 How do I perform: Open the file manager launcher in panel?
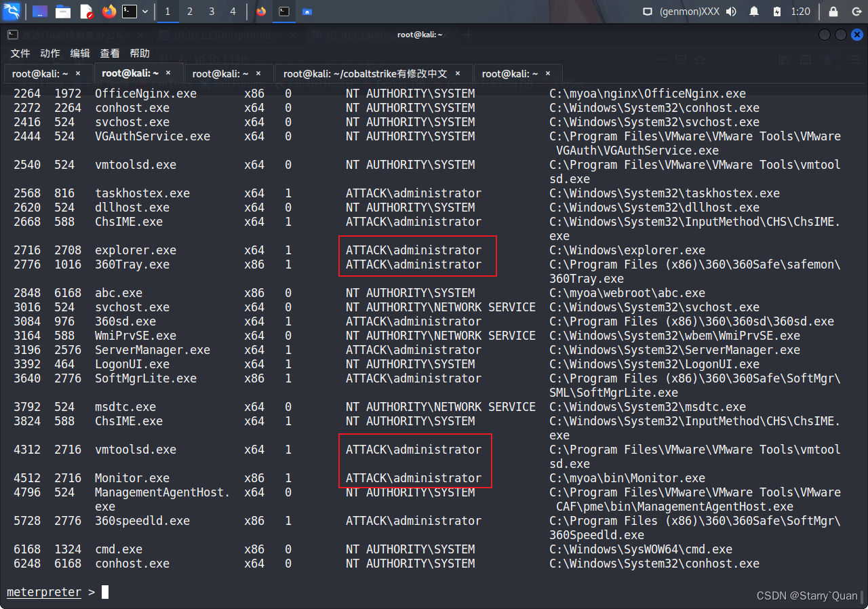click(63, 12)
